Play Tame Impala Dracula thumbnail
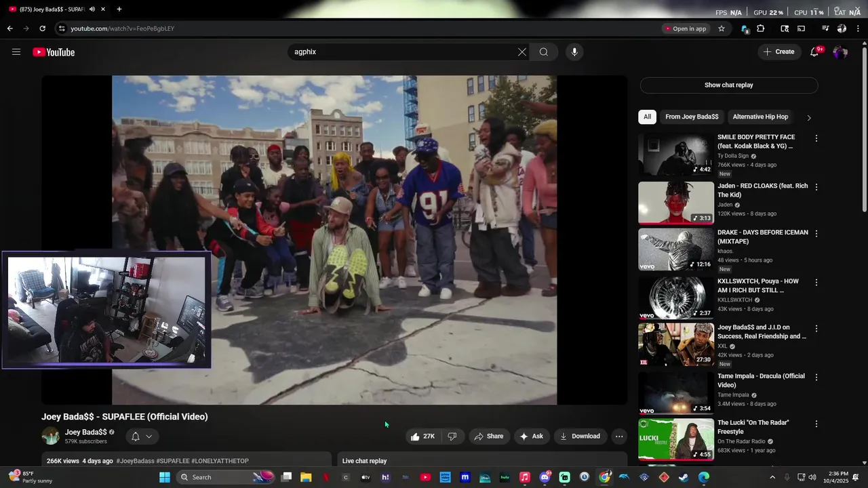 point(676,393)
